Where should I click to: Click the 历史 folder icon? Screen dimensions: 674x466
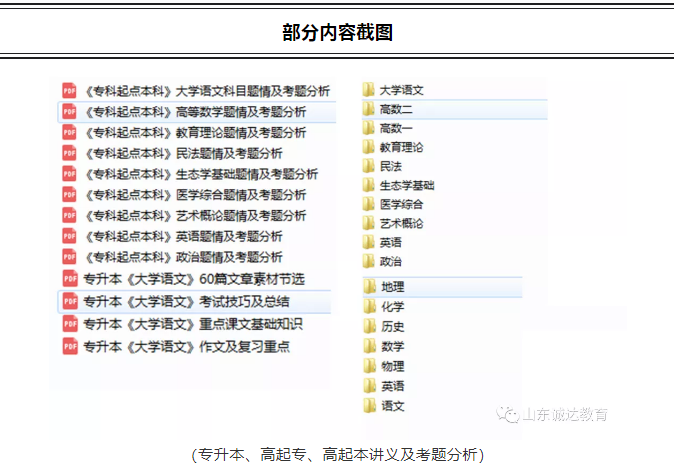(370, 326)
